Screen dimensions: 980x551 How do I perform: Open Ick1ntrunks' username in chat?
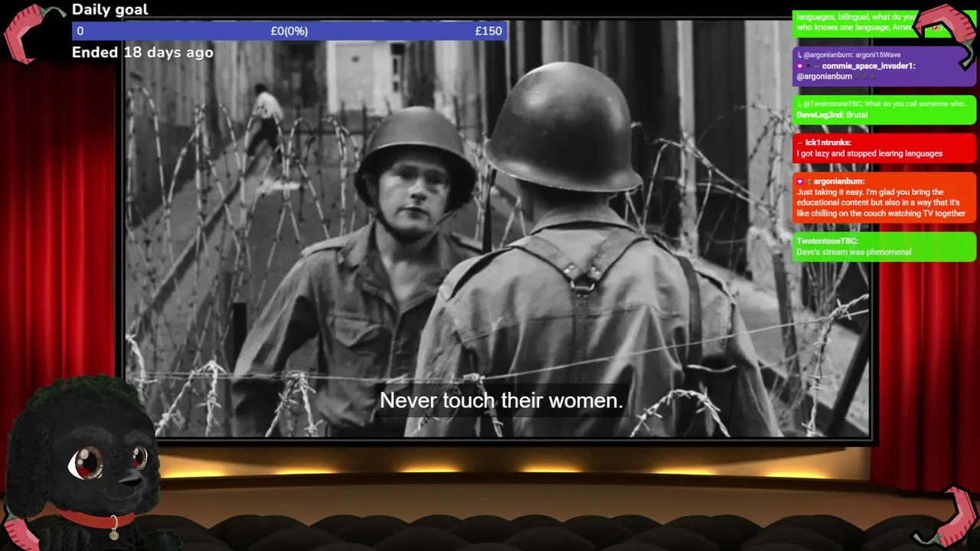point(828,142)
